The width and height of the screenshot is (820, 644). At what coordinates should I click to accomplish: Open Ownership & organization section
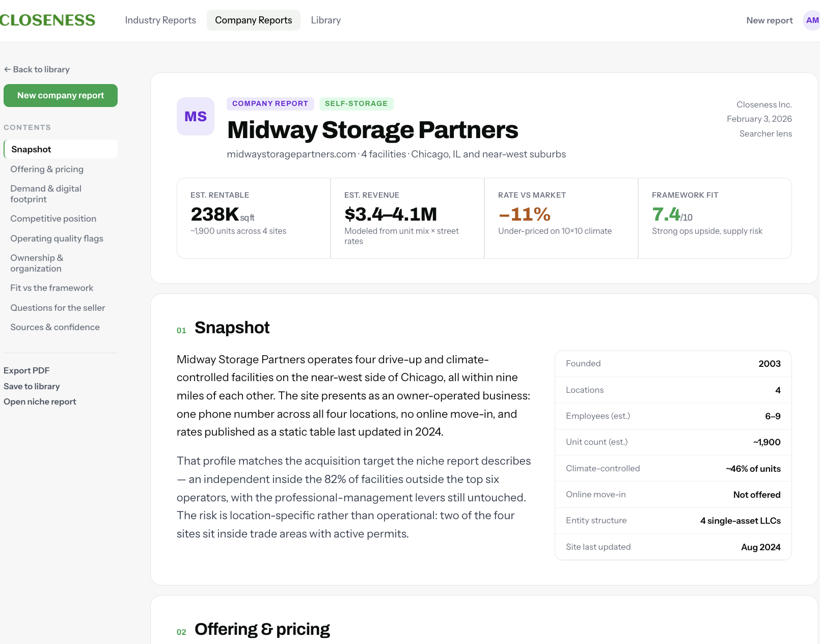coord(37,263)
